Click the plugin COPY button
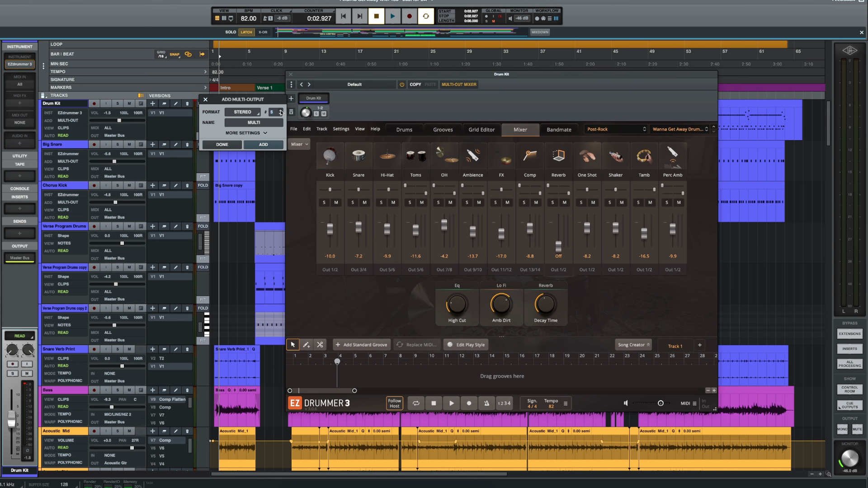868x488 pixels. pyautogui.click(x=415, y=84)
